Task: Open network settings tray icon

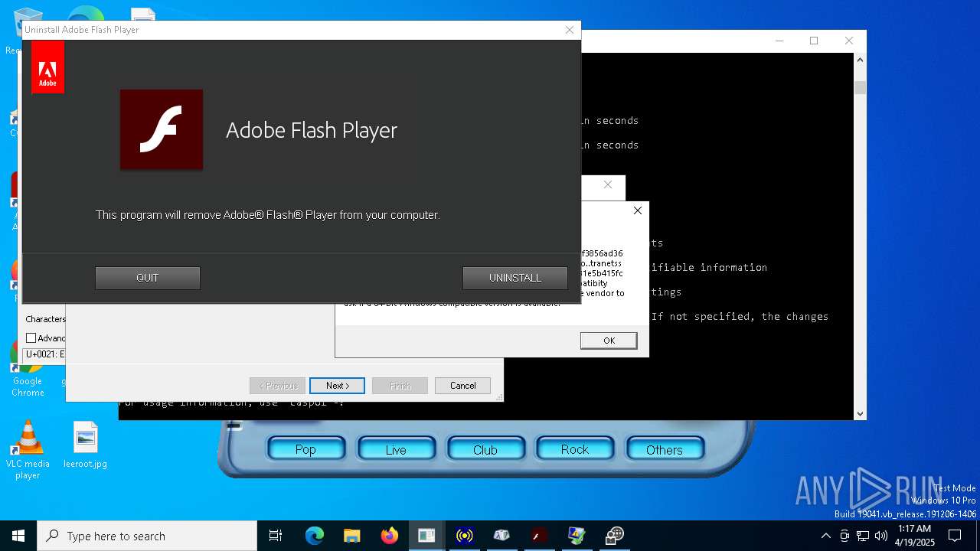Action: 863,536
